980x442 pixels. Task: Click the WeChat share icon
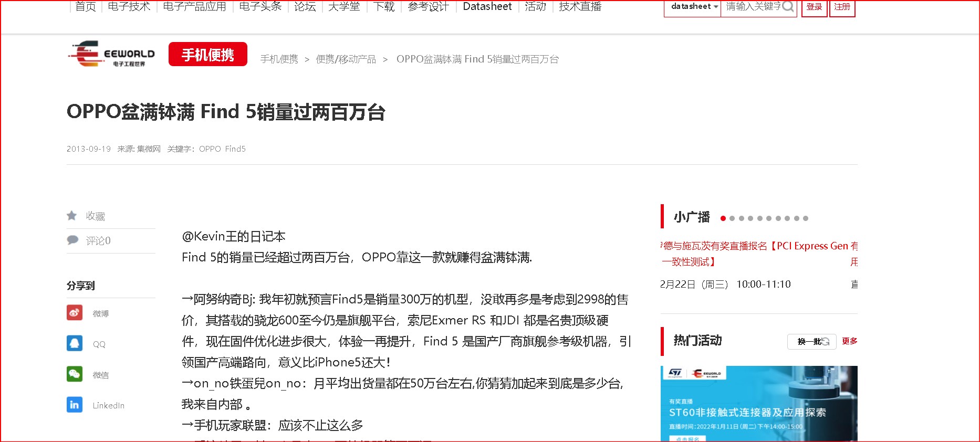(x=75, y=374)
